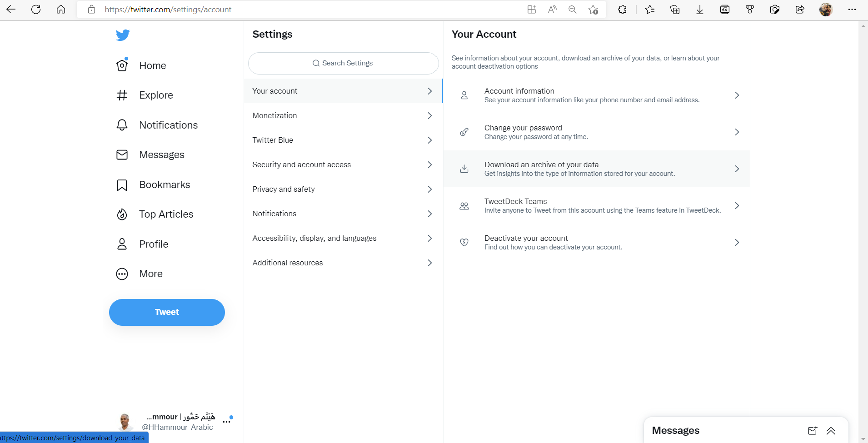Click the zoom out magnifier in address bar
Image resolution: width=868 pixels, height=443 pixels.
573,10
